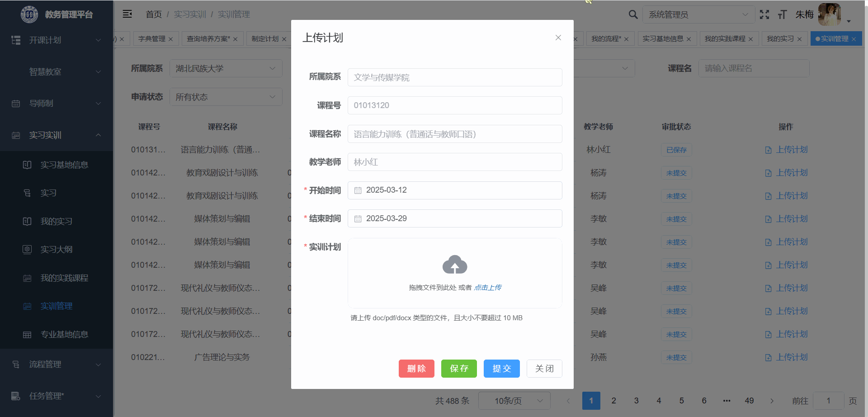The height and width of the screenshot is (417, 868).
Task: Click the user avatar picture
Action: [829, 14]
